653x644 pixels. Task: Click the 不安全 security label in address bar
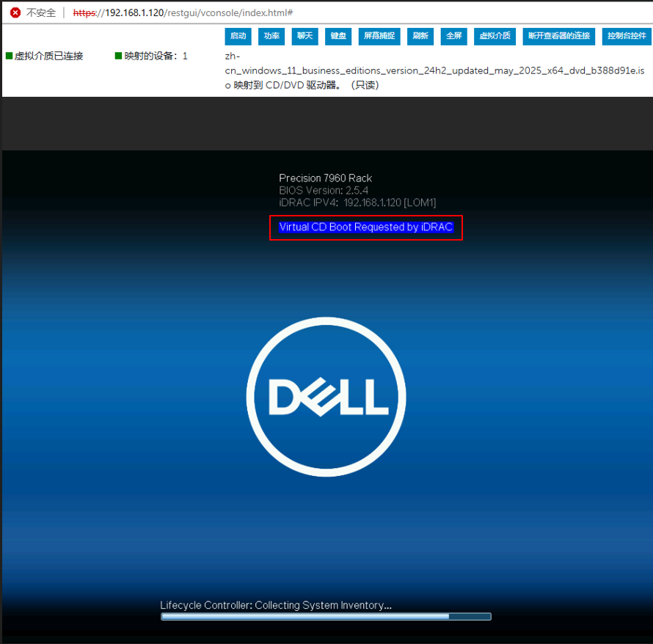pyautogui.click(x=41, y=13)
